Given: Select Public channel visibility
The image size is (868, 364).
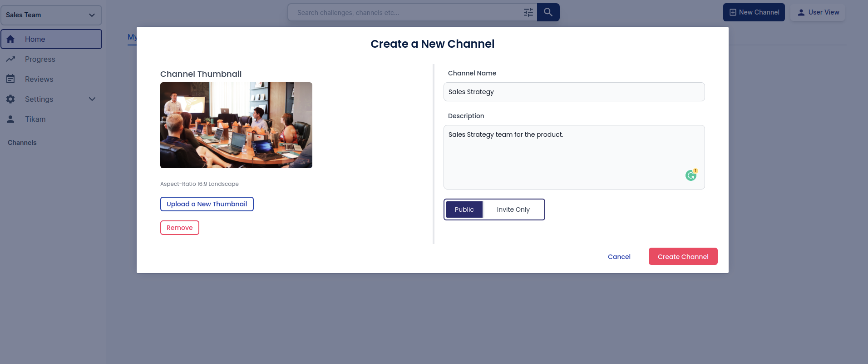Looking at the screenshot, I should (x=464, y=209).
